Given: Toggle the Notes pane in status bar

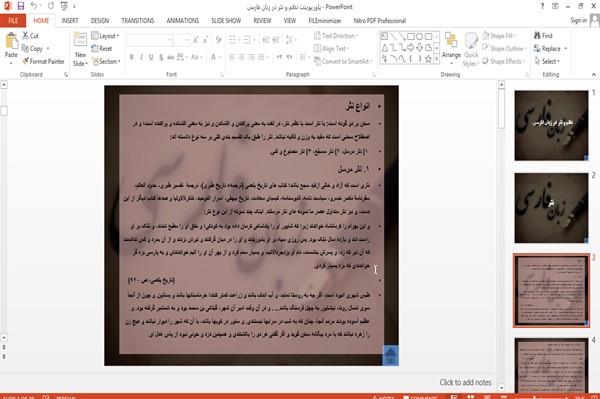Looking at the screenshot, I should pos(383,397).
